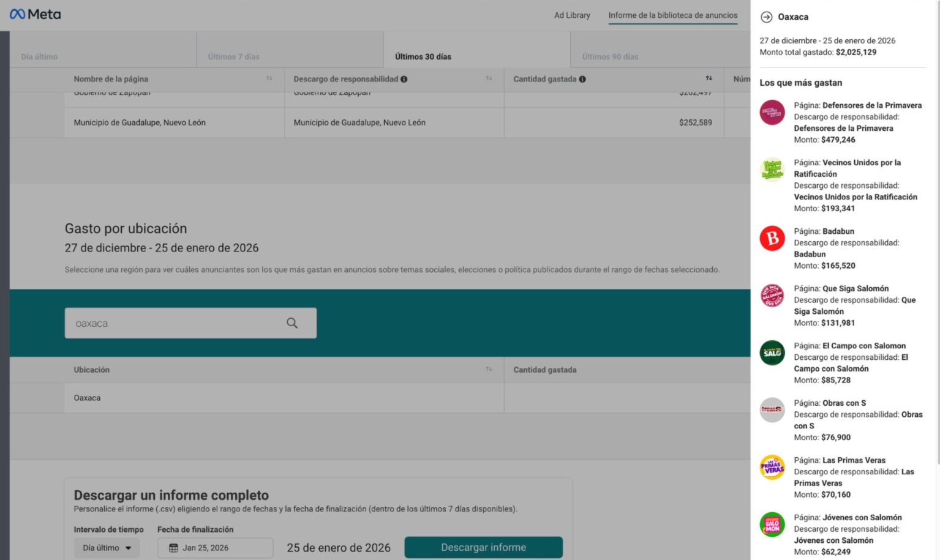Switch to the Últimos 90 días tab
The height and width of the screenshot is (560, 940).
tap(661, 50)
